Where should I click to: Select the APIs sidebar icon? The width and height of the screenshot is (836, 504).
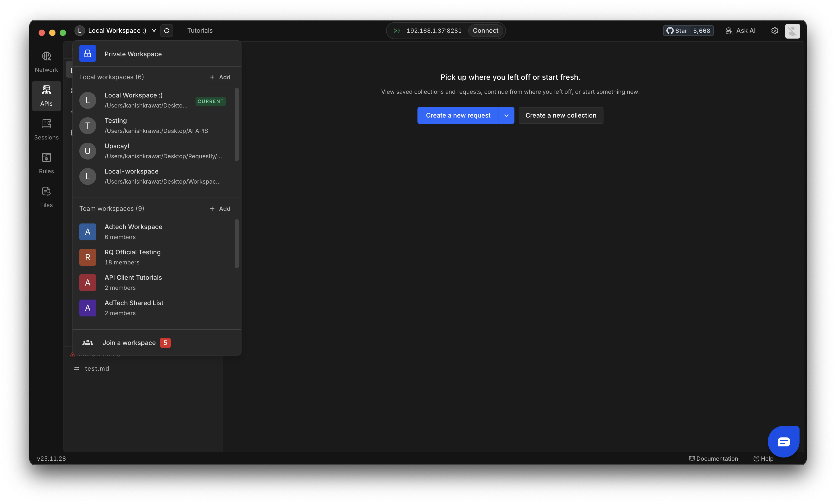[46, 96]
